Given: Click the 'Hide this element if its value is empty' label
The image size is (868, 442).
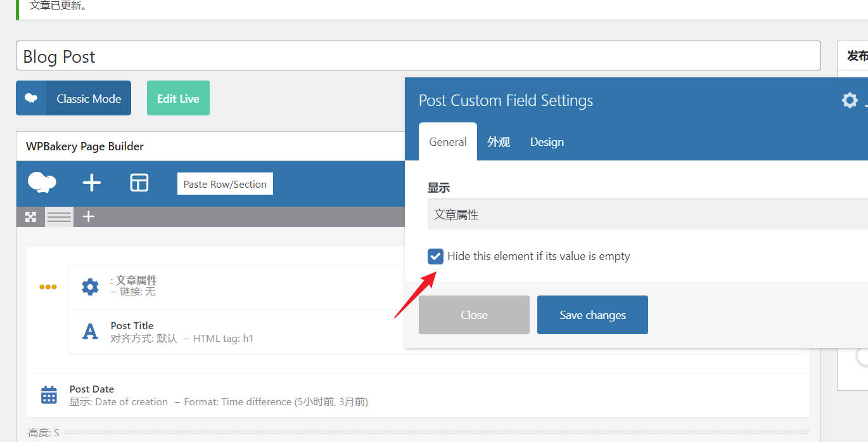Looking at the screenshot, I should [x=539, y=256].
